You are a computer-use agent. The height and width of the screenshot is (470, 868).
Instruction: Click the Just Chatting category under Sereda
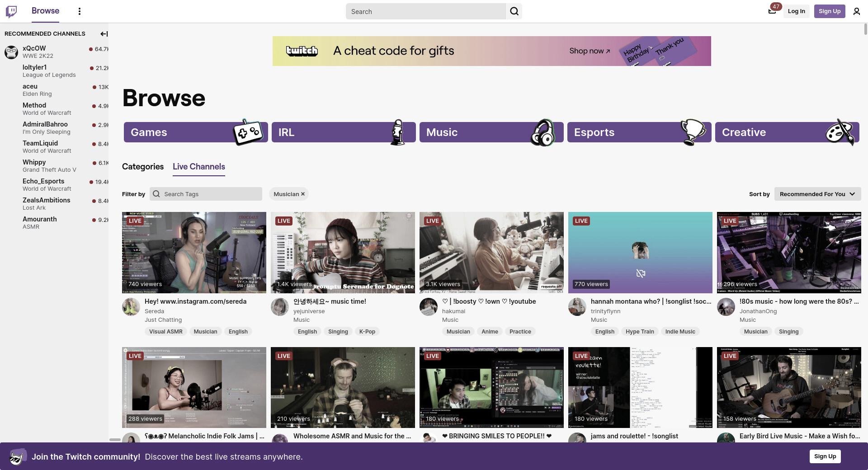[x=163, y=320]
